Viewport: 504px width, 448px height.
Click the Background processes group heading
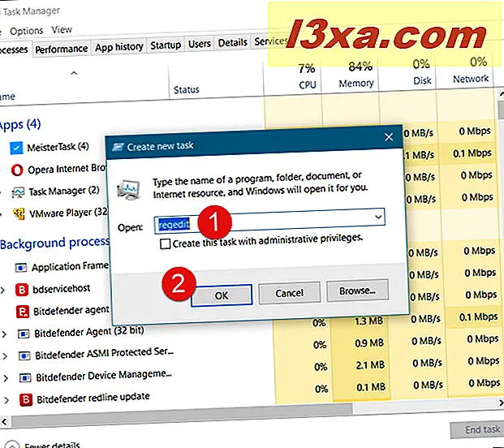click(x=55, y=243)
